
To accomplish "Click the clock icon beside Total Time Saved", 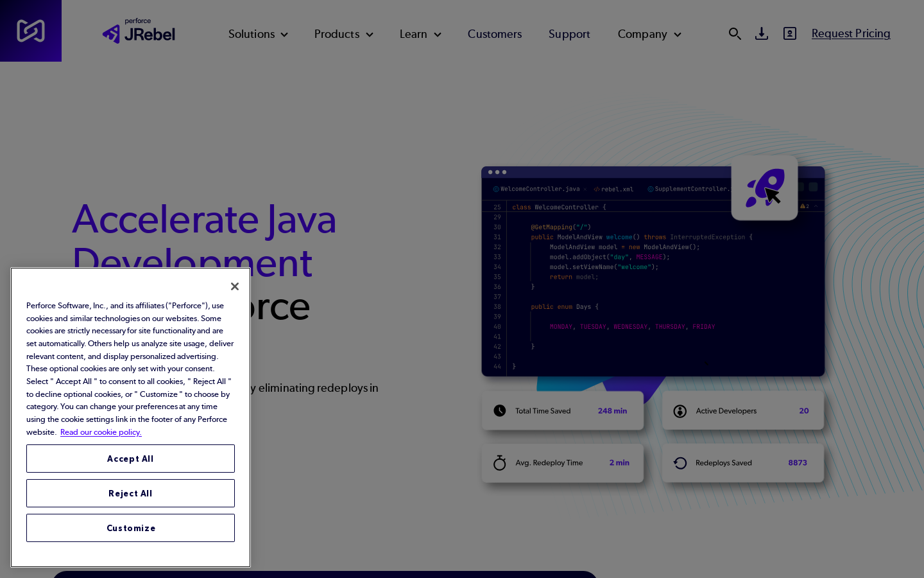I will tap(500, 411).
